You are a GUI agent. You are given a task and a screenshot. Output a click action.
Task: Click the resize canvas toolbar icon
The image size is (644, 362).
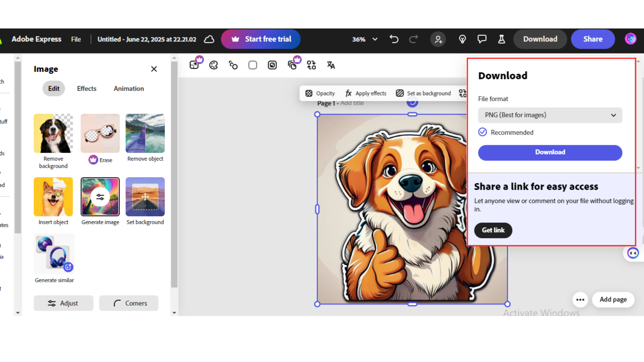311,65
